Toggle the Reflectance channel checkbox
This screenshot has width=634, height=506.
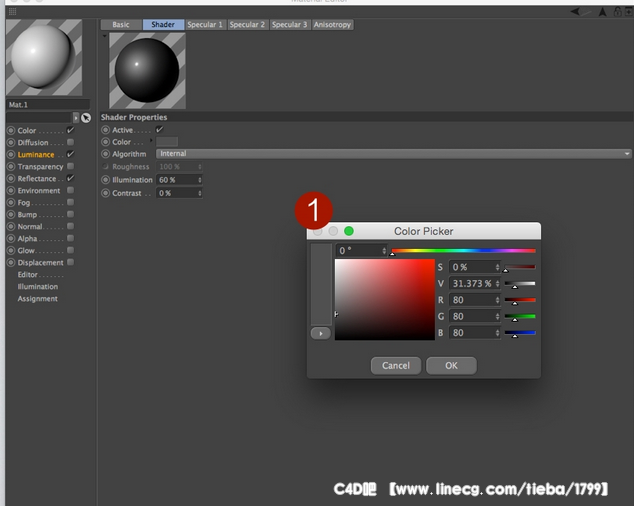(x=70, y=178)
